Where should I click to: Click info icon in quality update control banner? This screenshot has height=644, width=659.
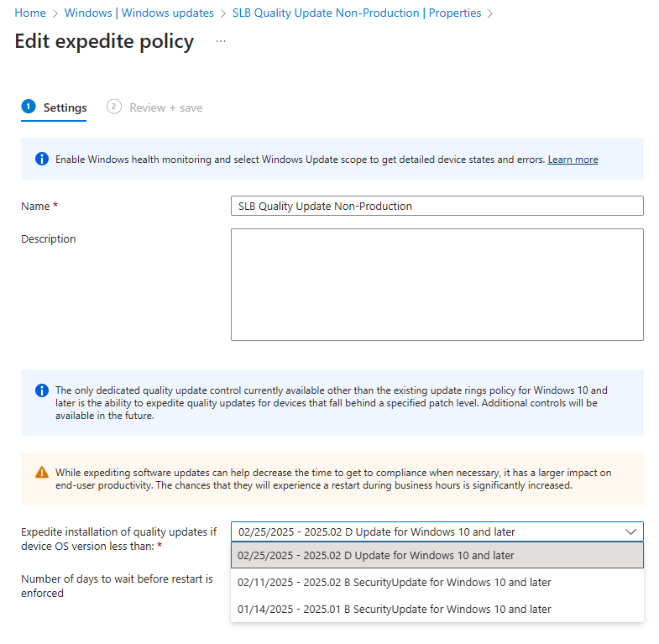[x=42, y=390]
